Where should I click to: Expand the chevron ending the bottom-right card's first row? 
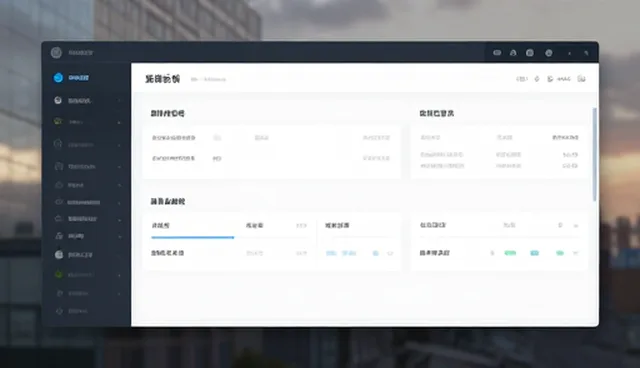point(576,226)
